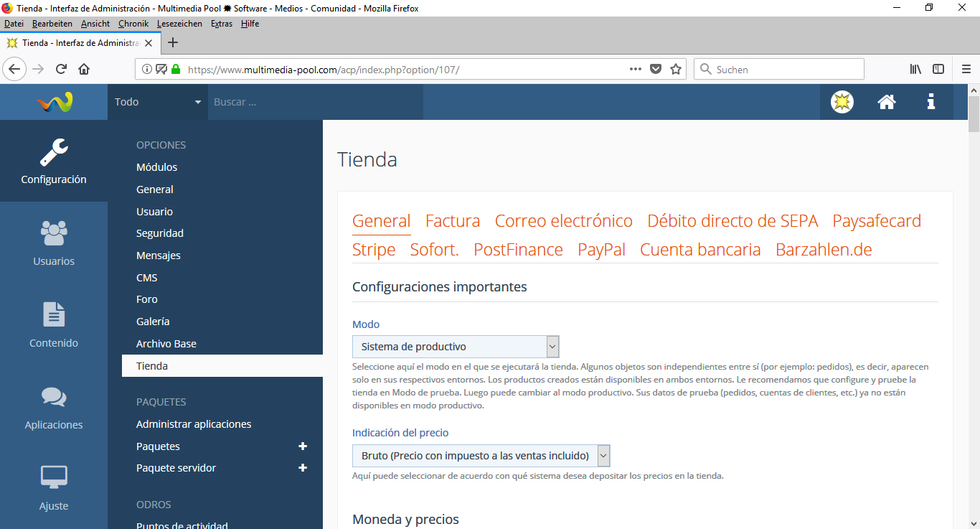Expand the Paquetes plus button
The image size is (980, 529).
pos(303,446)
